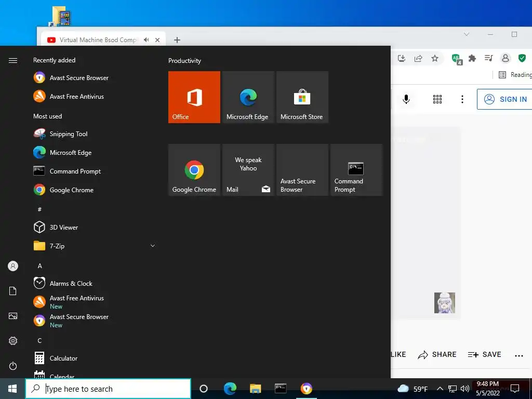Viewport: 532px width, 399px height.
Task: Open volume control tray icon
Action: (465, 389)
